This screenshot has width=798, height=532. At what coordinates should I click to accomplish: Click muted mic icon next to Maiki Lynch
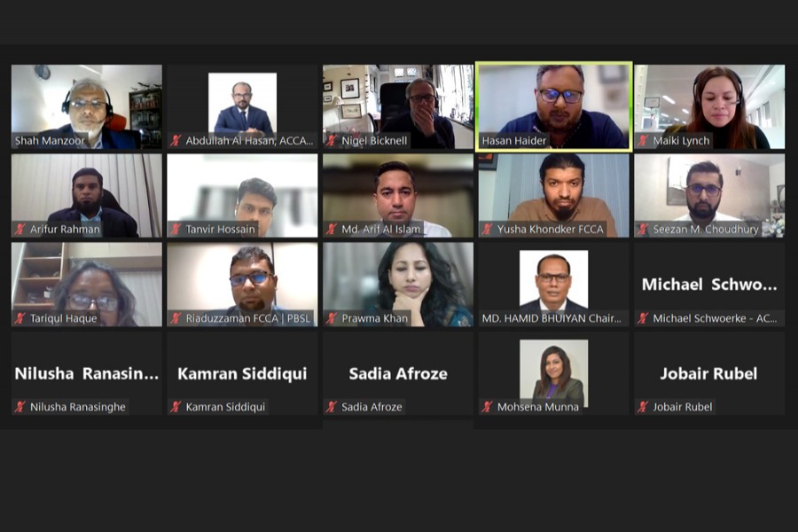(643, 140)
